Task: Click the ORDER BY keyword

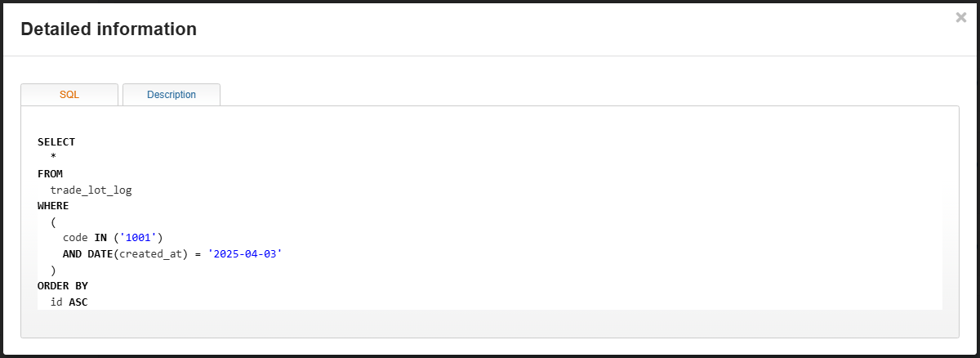Action: (63, 286)
